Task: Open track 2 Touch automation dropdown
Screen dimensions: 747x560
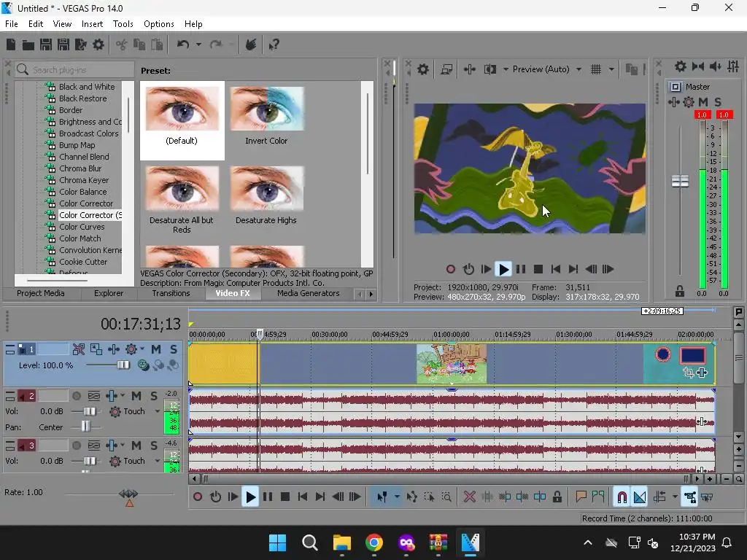Action: pos(158,411)
